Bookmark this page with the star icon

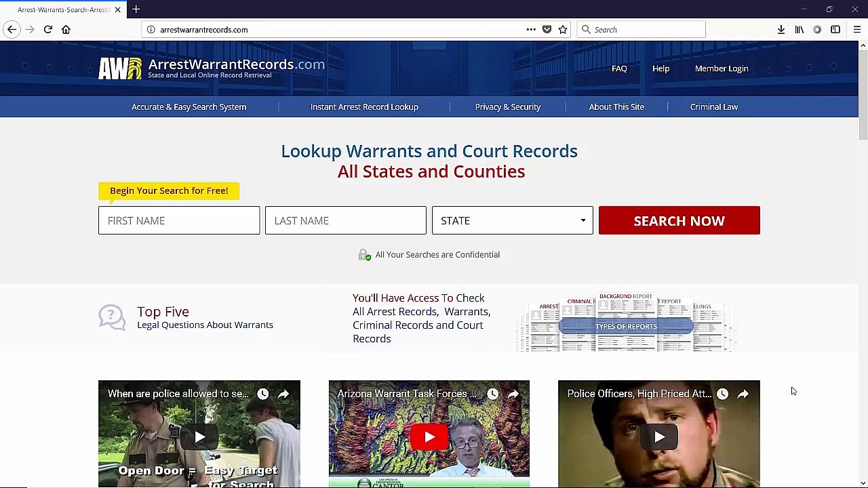pyautogui.click(x=563, y=30)
